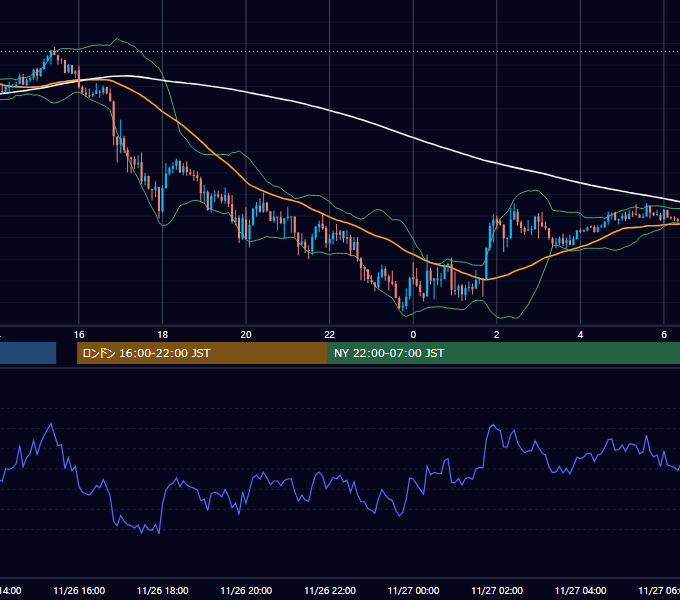
Task: Click the 20 hour label on price chart axis
Action: (246, 335)
